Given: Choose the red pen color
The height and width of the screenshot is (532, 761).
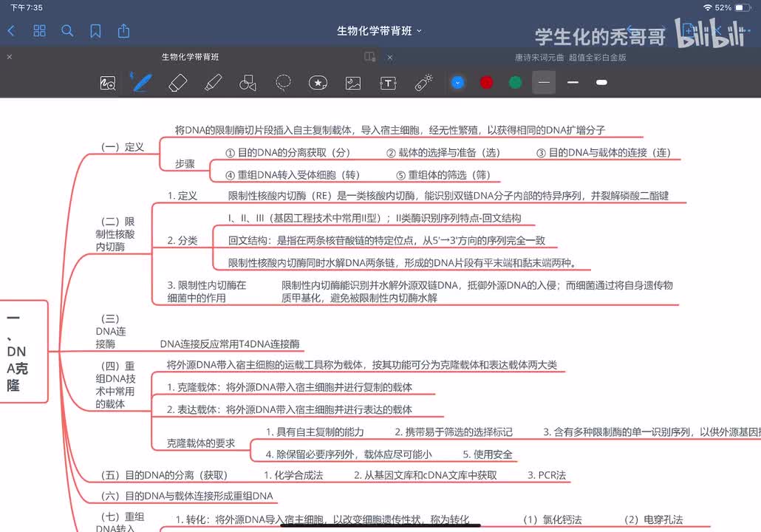Looking at the screenshot, I should tap(486, 83).
